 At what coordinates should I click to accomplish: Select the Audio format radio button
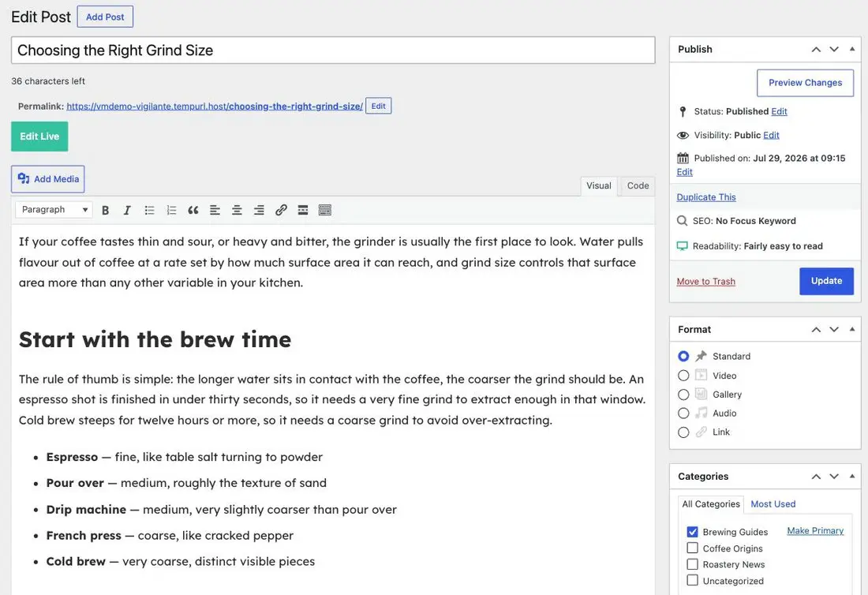tap(683, 414)
